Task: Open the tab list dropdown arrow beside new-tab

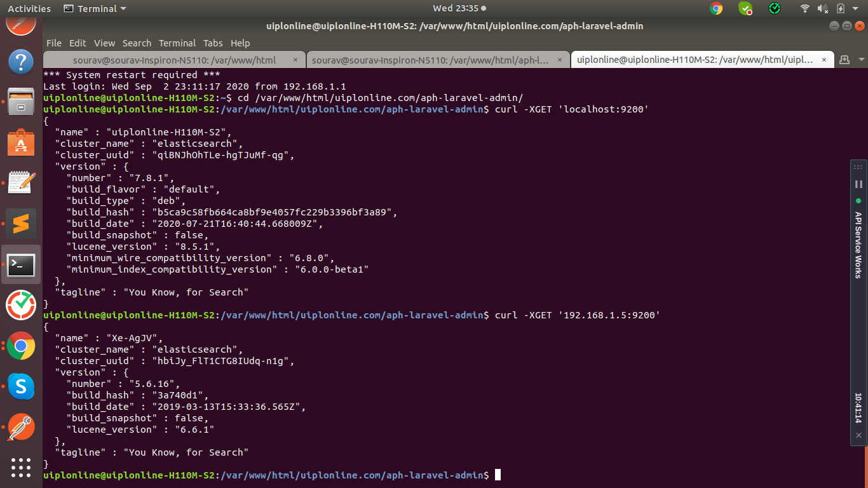Action: pos(861,60)
